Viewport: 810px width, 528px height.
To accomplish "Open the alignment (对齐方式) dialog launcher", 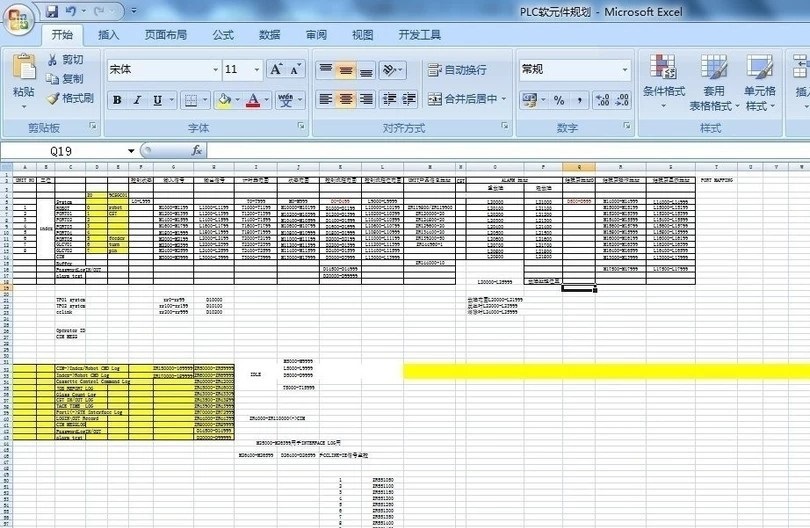I will point(505,126).
